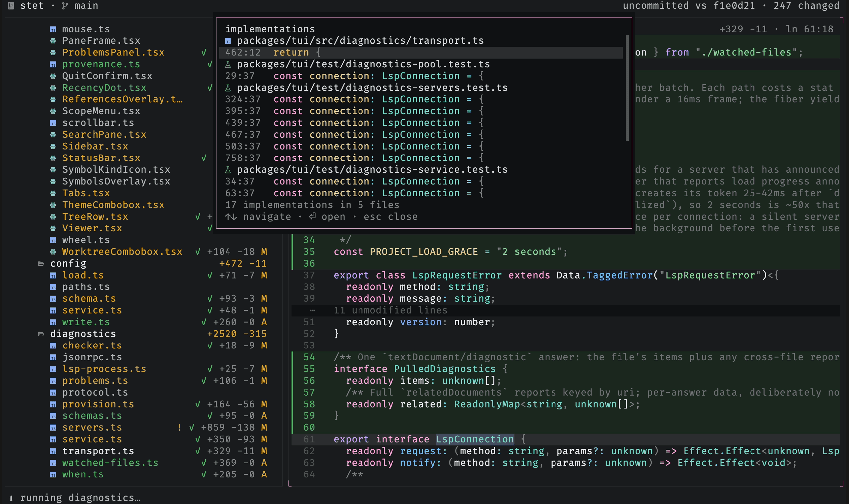Image resolution: width=849 pixels, height=504 pixels.
Task: Click the React icon beside PaneFrame.tsx
Action: (53, 41)
